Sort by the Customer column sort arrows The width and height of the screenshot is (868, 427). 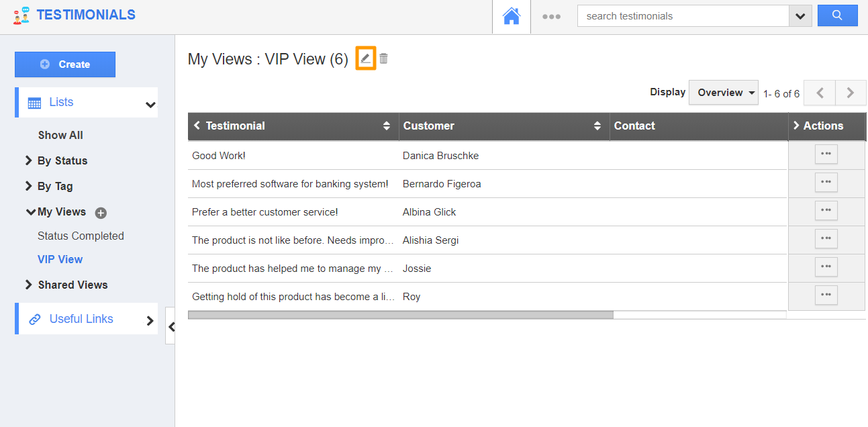597,126
